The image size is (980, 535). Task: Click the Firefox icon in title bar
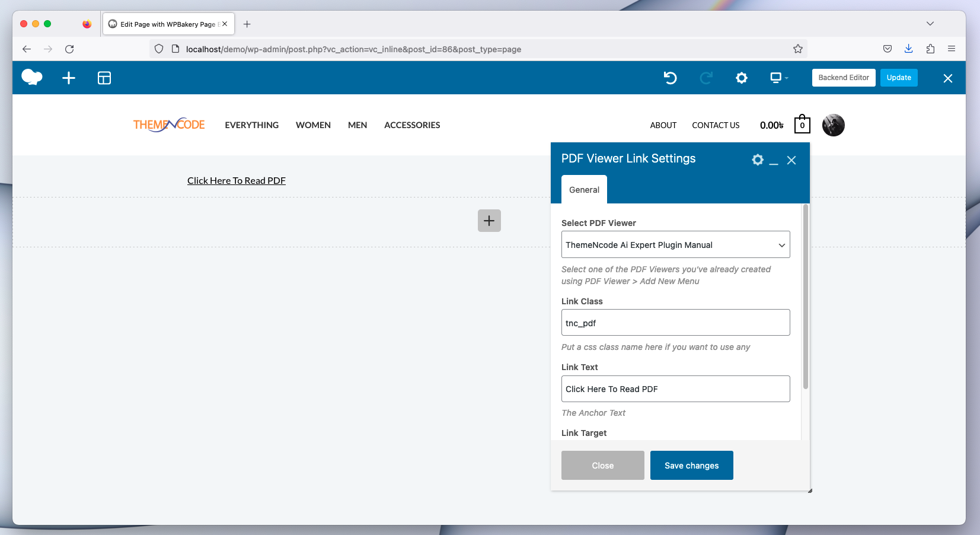pyautogui.click(x=87, y=24)
